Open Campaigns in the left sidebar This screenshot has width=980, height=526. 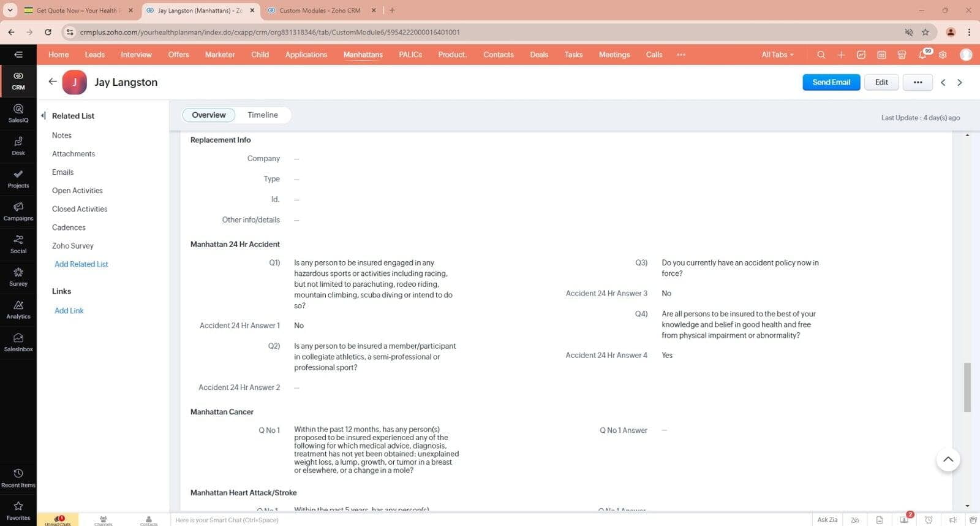pos(18,212)
